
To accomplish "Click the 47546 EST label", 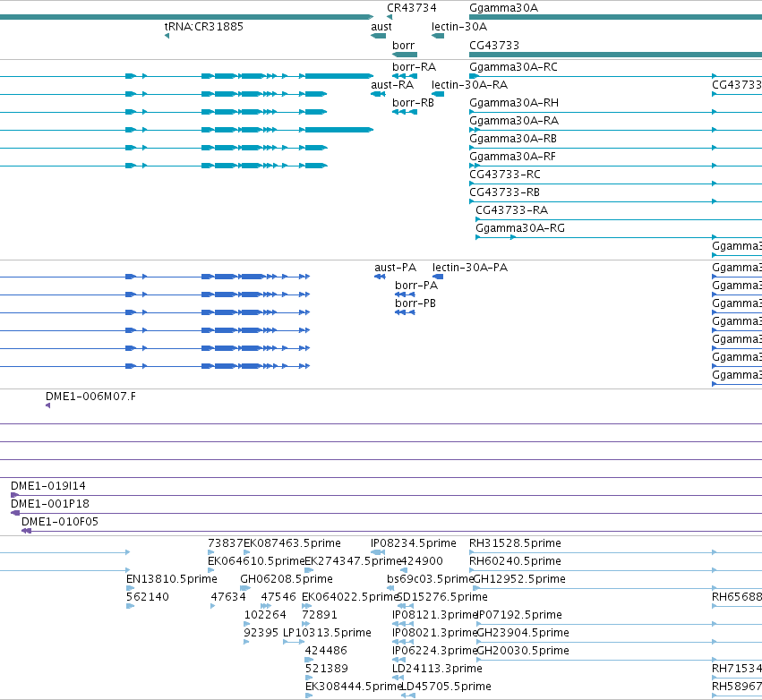I will [278, 597].
